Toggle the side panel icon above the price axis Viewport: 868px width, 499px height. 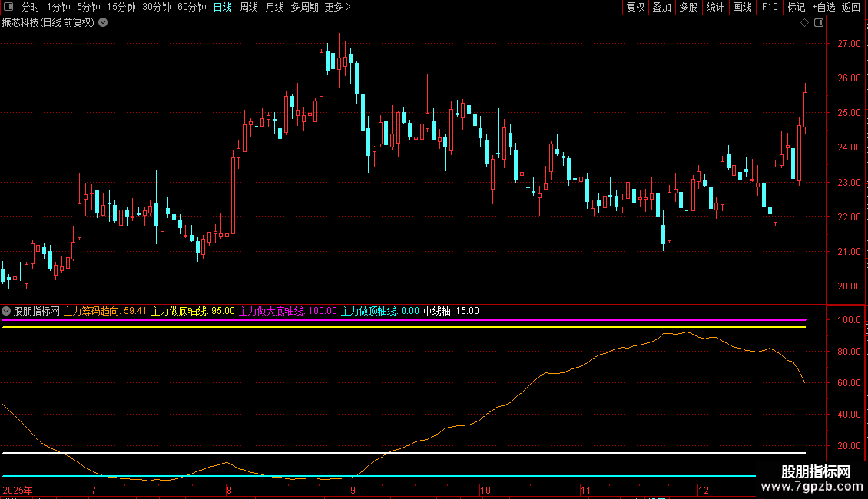[x=819, y=23]
